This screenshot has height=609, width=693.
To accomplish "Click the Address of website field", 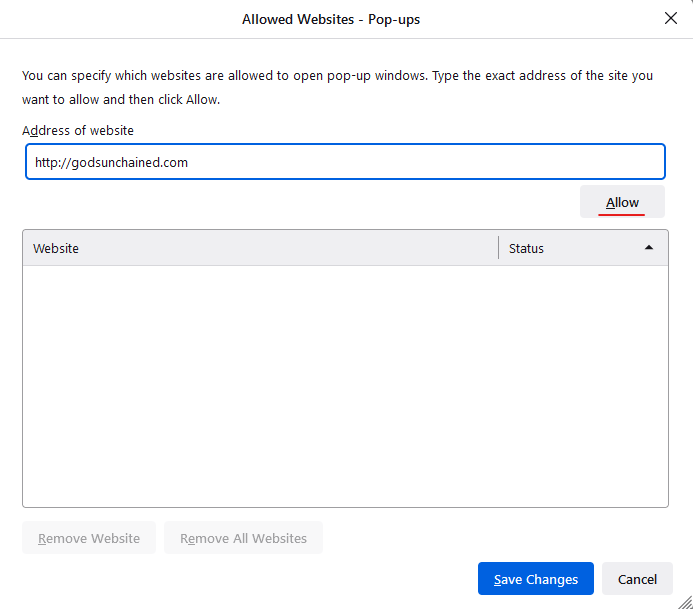I will click(345, 162).
